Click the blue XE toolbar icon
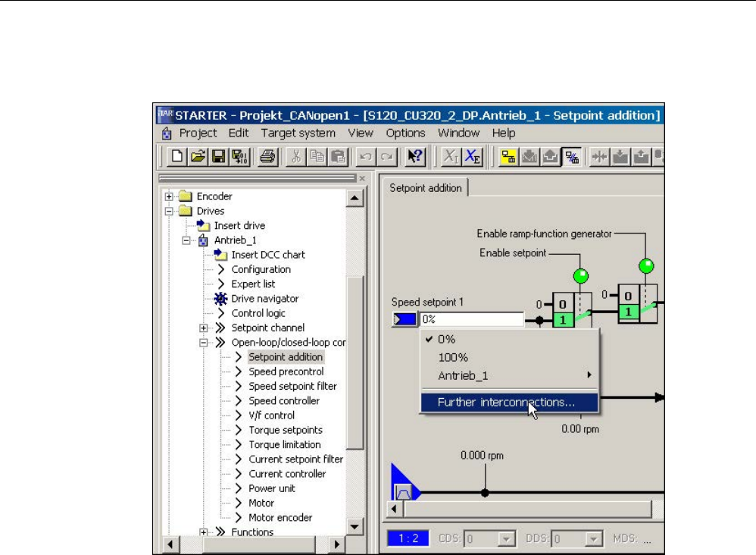The image size is (756, 555). [472, 156]
